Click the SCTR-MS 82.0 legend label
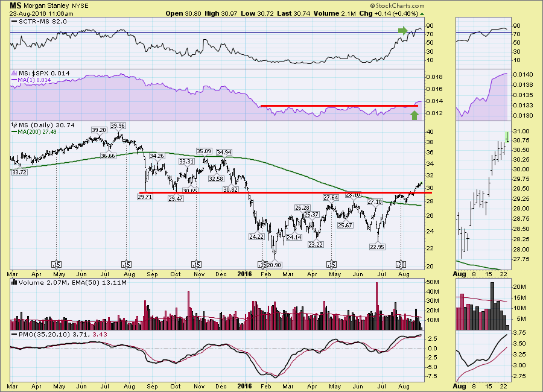 43,22
